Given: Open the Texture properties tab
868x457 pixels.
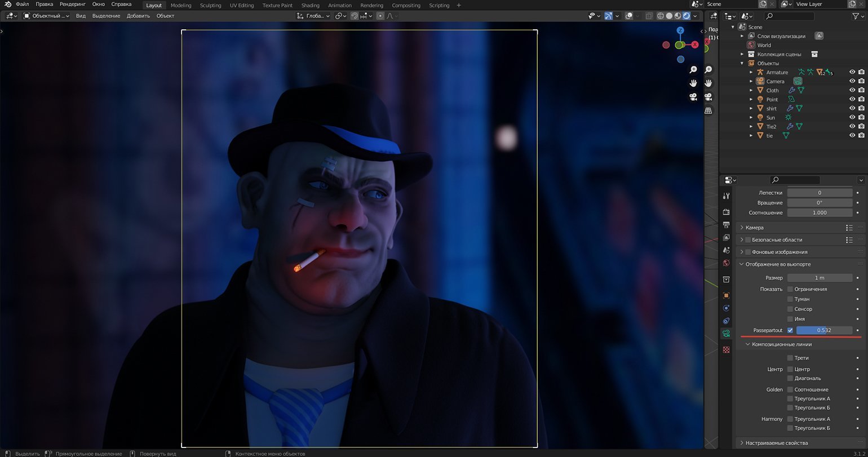Looking at the screenshot, I should pos(726,350).
